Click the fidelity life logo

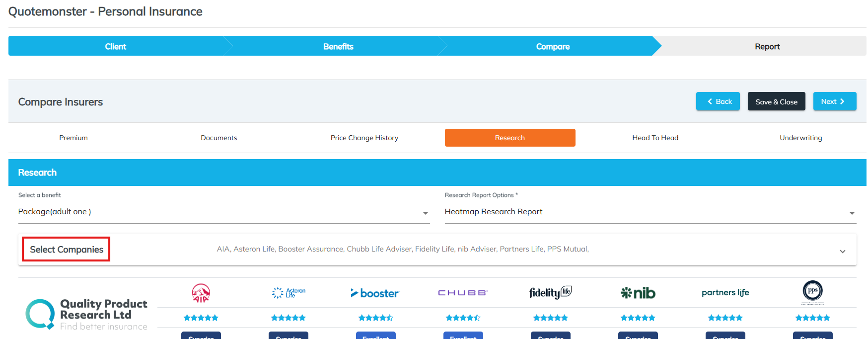551,292
